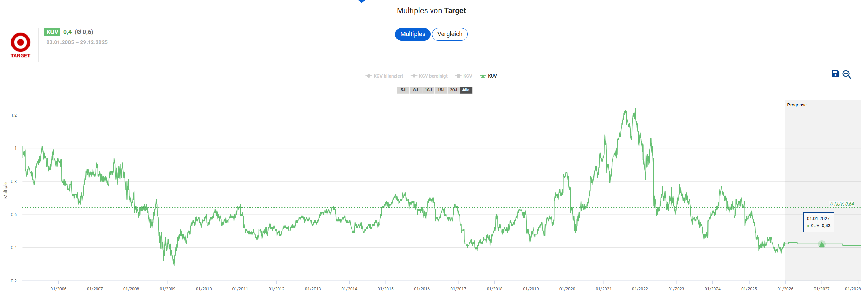Switch to the Multiples tab
The height and width of the screenshot is (298, 868).
pyautogui.click(x=412, y=34)
